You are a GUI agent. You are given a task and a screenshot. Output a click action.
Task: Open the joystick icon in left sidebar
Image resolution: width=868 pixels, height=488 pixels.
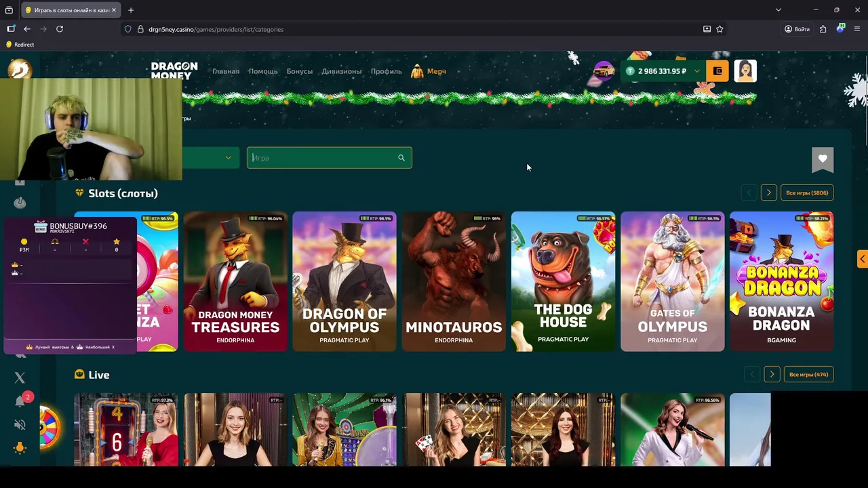pyautogui.click(x=20, y=203)
